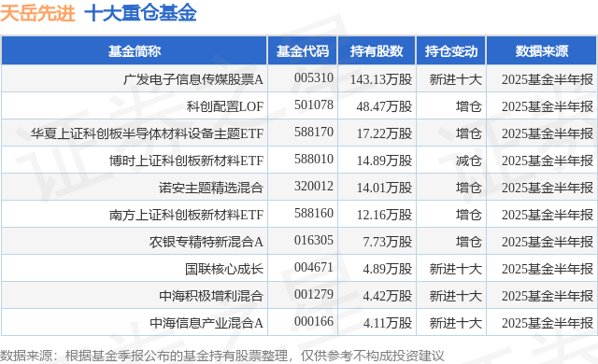Click the 基金简称 column header
This screenshot has width=598, height=364.
[x=135, y=51]
